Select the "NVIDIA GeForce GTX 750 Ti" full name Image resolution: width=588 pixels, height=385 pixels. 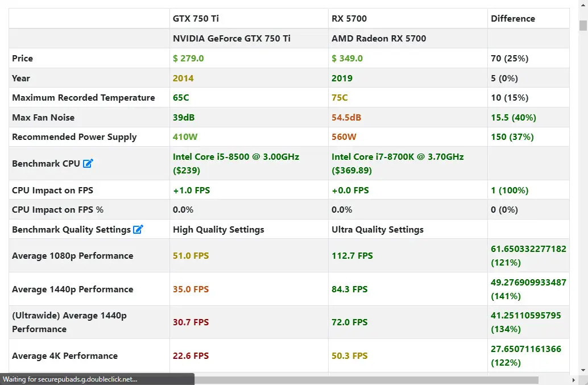pos(232,38)
